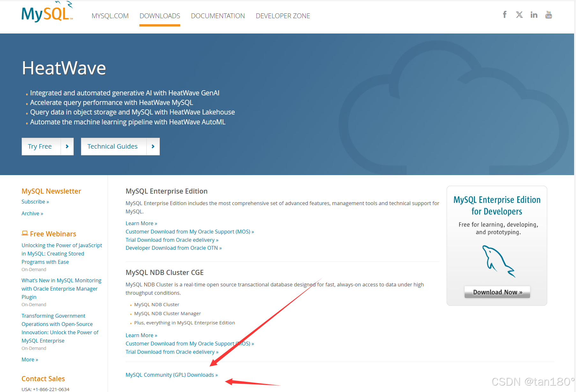Image resolution: width=576 pixels, height=392 pixels.
Task: Click Learn More under NDB Cluster CGE
Action: pyautogui.click(x=141, y=335)
